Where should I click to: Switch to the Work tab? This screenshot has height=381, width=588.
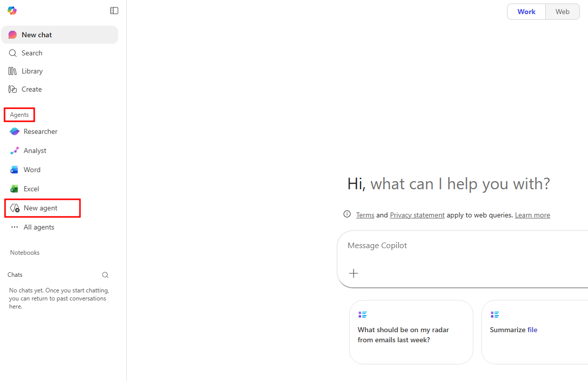pos(527,12)
